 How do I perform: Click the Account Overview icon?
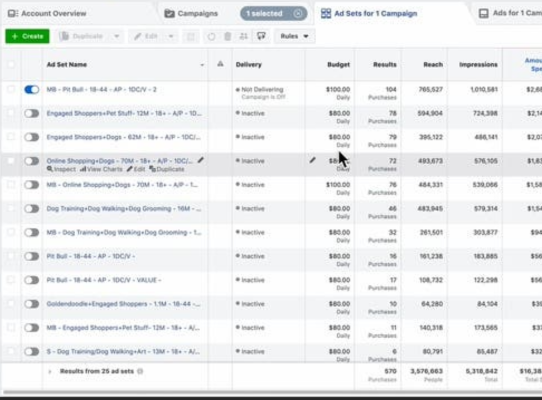click(13, 13)
